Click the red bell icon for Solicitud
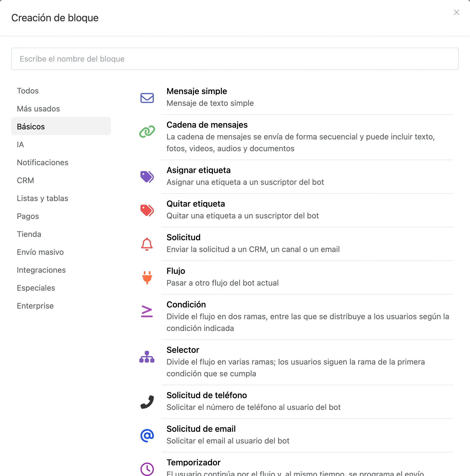 coord(147,244)
